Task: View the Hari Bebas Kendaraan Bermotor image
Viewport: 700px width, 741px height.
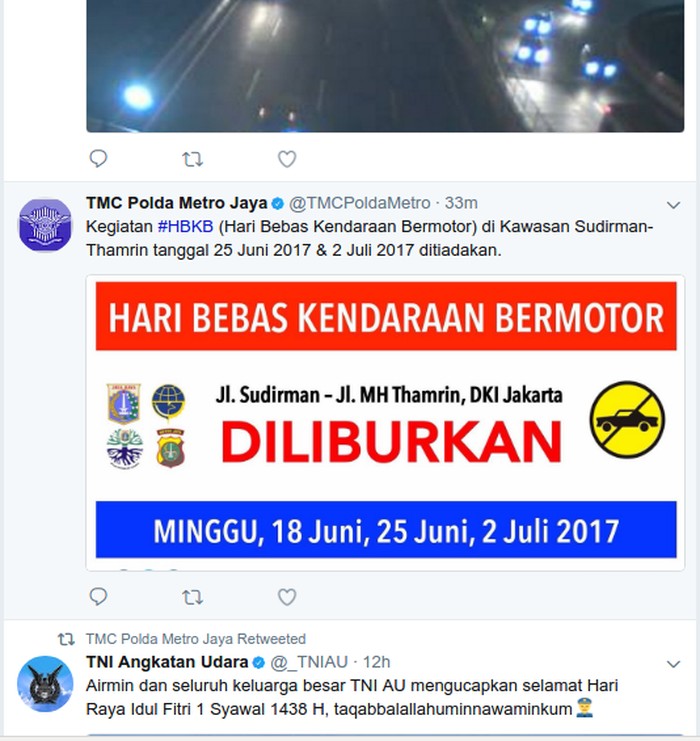Action: coord(385,422)
